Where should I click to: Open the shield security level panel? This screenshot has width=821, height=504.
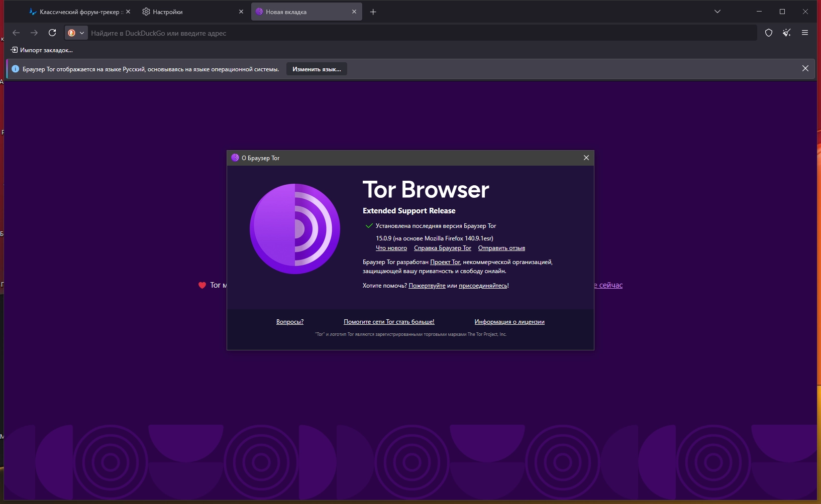tap(769, 33)
